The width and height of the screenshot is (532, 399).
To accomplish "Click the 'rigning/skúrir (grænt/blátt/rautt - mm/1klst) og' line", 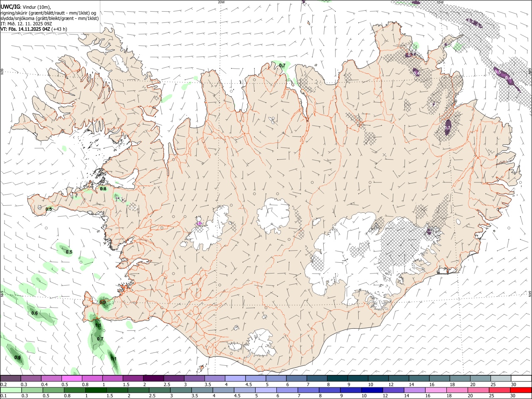I will tap(48, 12).
